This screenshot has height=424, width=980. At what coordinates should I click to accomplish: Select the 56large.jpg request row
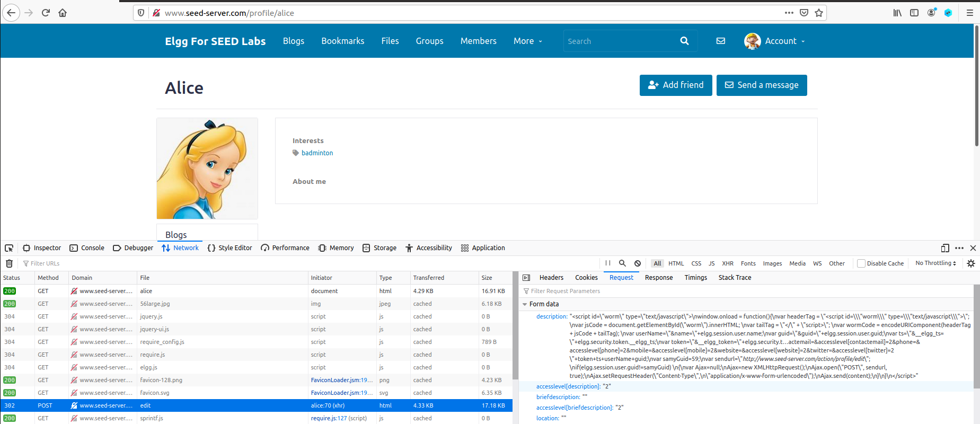(257, 304)
